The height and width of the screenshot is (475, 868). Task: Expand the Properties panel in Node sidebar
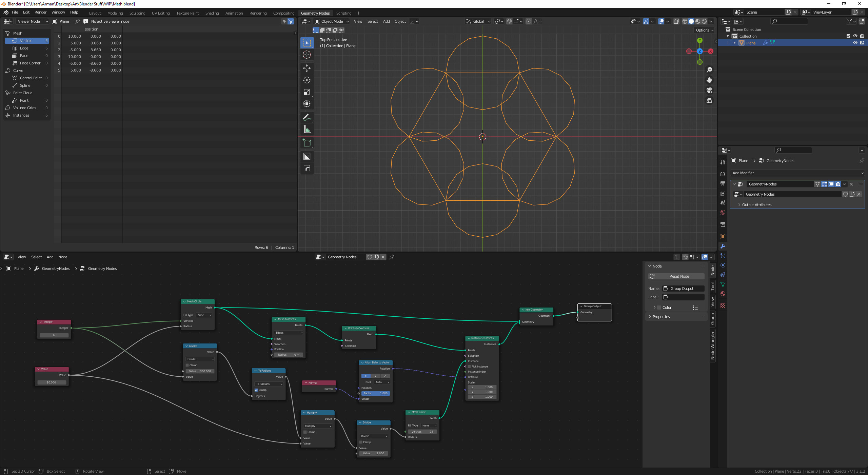click(x=661, y=317)
